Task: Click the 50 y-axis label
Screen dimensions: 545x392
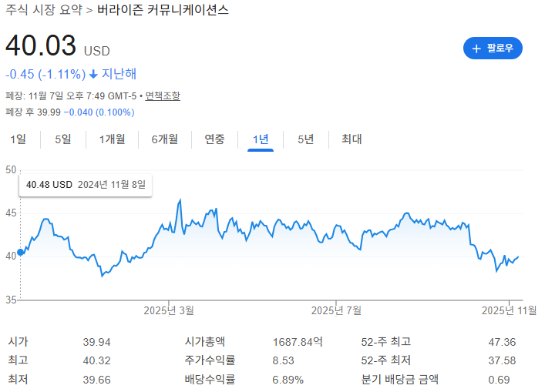Action: [11, 170]
